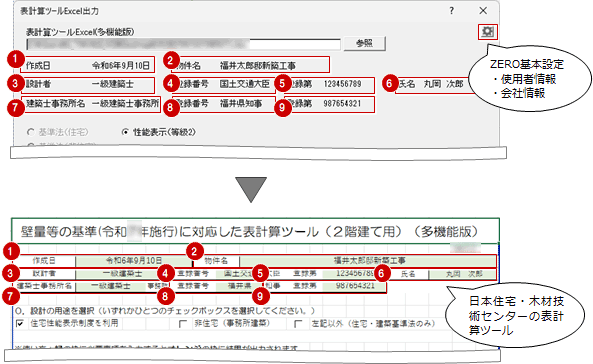593x364 pixels.
Task: Click the 丸岡 次郎 name cell in spreadsheet
Action: [x=462, y=274]
